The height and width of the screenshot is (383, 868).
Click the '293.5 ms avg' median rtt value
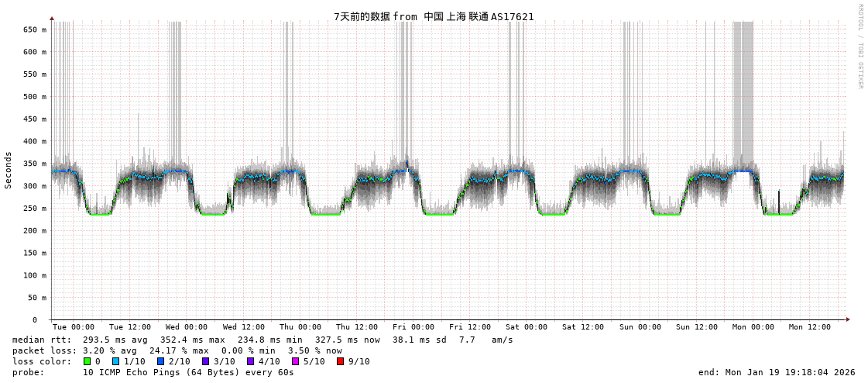tap(115, 340)
